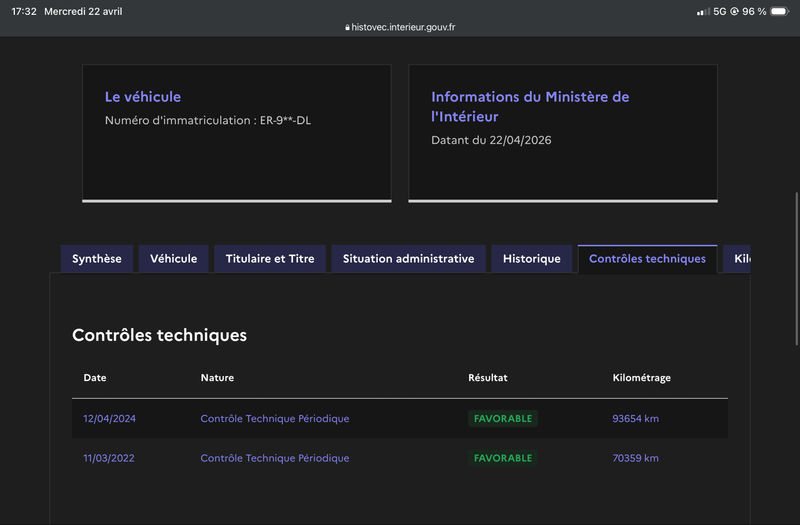Open the Titulaire et Titre tab
This screenshot has height=525, width=800.
point(270,259)
